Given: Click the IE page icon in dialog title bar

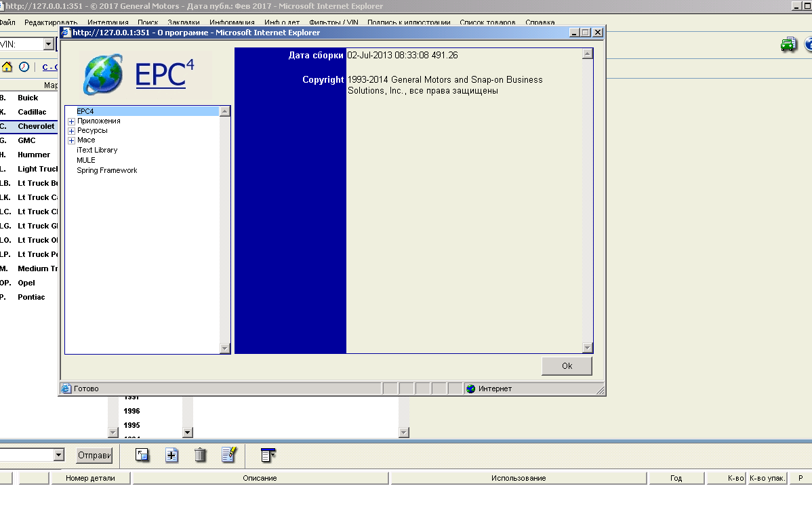Looking at the screenshot, I should (66, 33).
